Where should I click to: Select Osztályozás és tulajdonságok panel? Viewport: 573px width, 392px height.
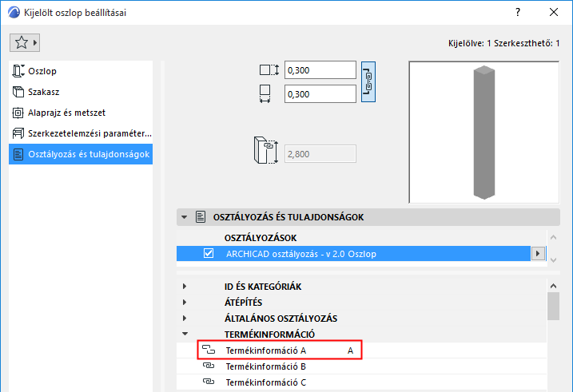pyautogui.click(x=81, y=154)
